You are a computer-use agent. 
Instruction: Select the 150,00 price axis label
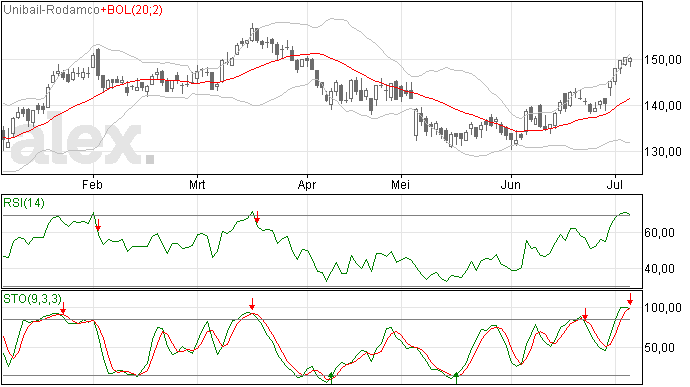[x=663, y=60]
